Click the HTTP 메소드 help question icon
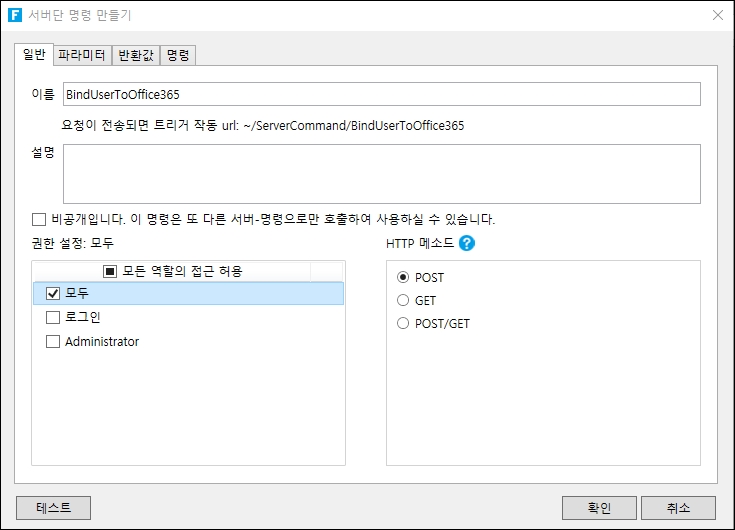 pyautogui.click(x=466, y=243)
